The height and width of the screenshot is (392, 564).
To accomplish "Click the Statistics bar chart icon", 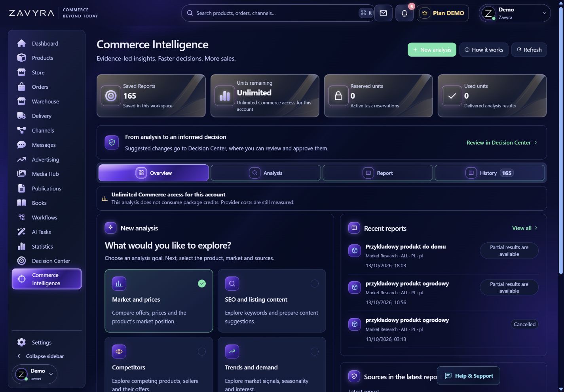I will (21, 246).
